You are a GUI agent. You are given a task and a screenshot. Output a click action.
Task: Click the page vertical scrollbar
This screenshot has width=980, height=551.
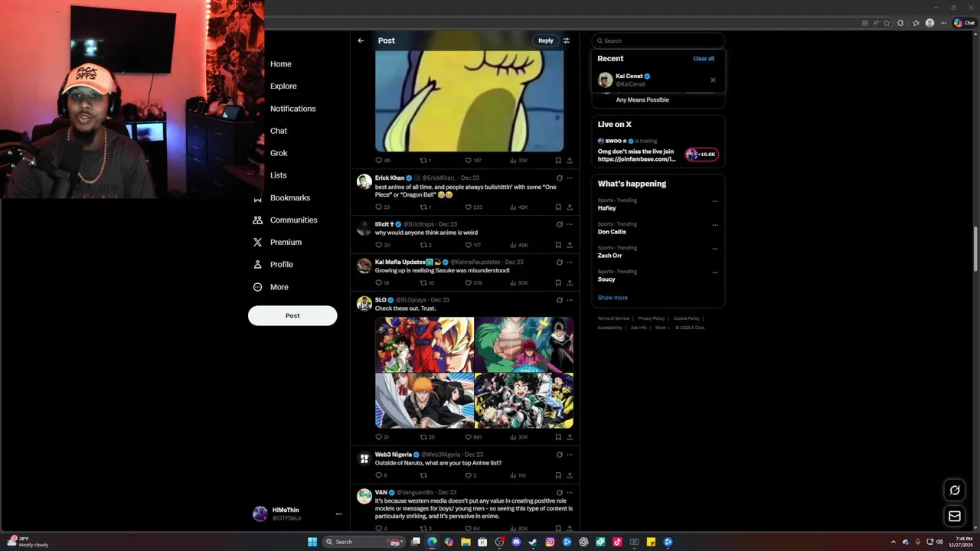coord(975,249)
